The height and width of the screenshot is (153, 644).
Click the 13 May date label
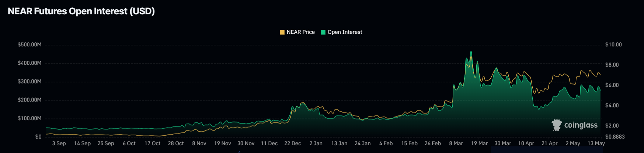596,143
